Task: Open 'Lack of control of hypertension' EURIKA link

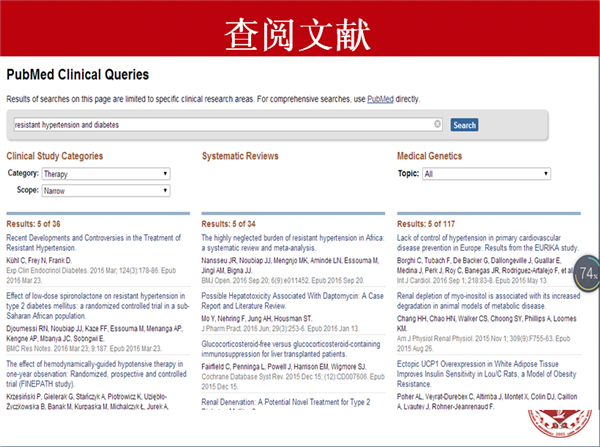Action: coord(488,243)
